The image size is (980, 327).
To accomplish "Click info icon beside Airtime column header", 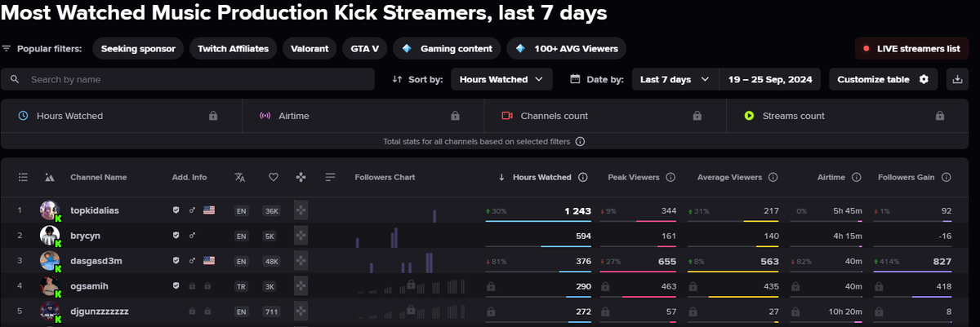I will pos(856,177).
